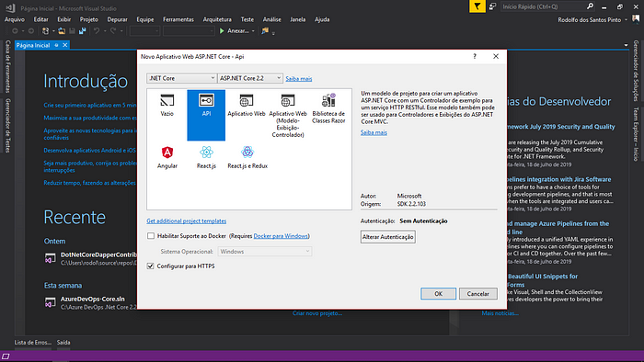Image resolution: width=644 pixels, height=362 pixels.
Task: Click the user account picture icon
Action: pos(636,19)
